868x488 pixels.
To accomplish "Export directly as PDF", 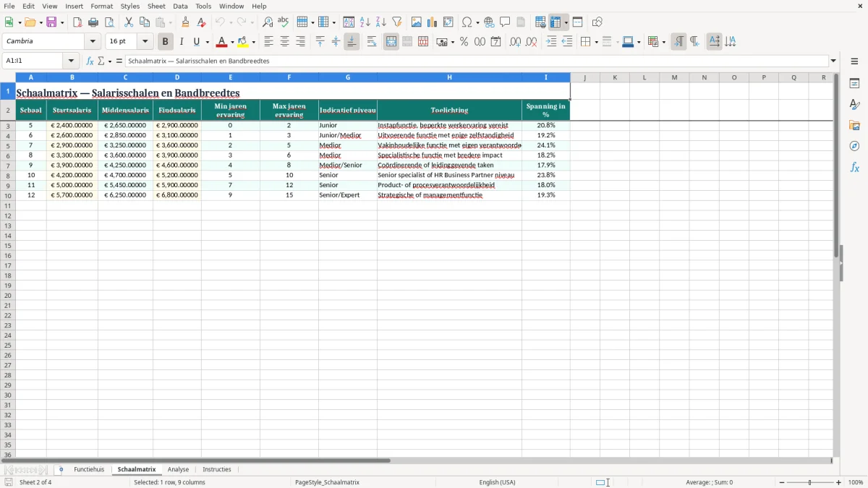I will (x=77, y=22).
